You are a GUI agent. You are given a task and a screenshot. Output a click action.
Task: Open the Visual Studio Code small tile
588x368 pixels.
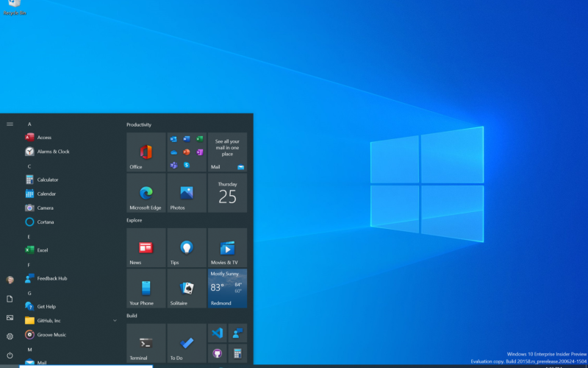(x=217, y=333)
